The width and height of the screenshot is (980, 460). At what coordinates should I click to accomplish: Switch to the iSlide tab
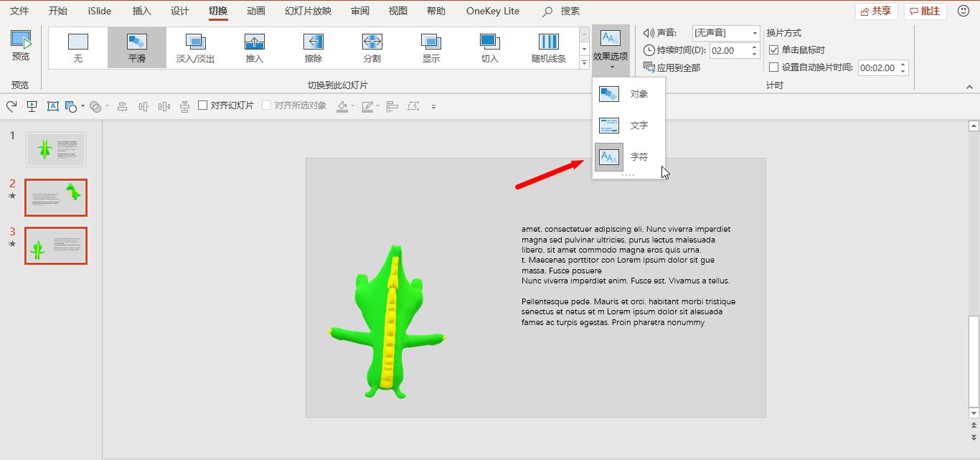[100, 11]
